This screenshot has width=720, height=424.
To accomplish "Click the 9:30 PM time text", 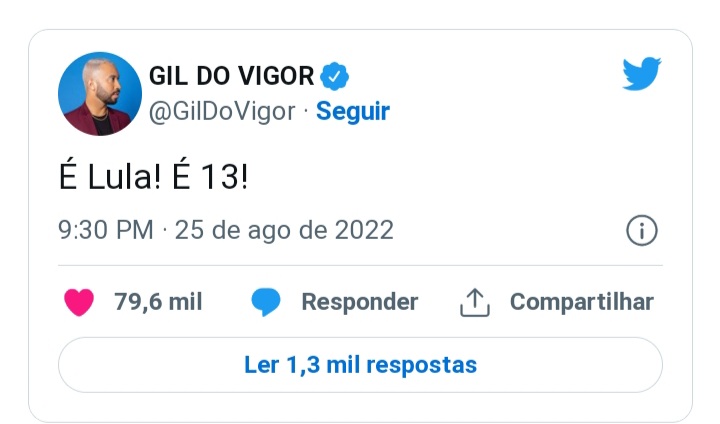I will 106,230.
